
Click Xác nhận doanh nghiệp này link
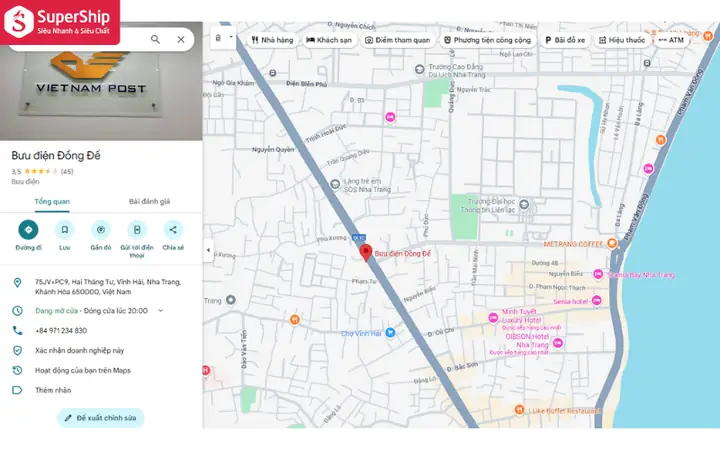[79, 350]
